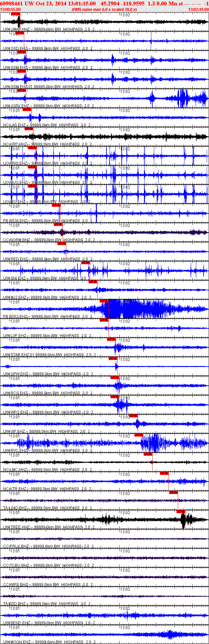Click the red pick marker on UW.TREE trace
The width and height of the screenshot is (209, 644).
click(x=181, y=512)
